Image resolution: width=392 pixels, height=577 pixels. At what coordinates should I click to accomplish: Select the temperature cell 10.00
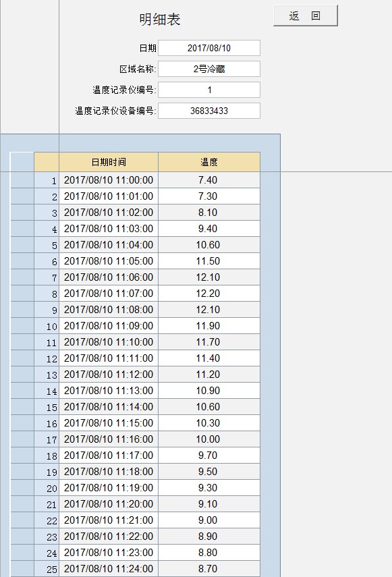pyautogui.click(x=209, y=439)
